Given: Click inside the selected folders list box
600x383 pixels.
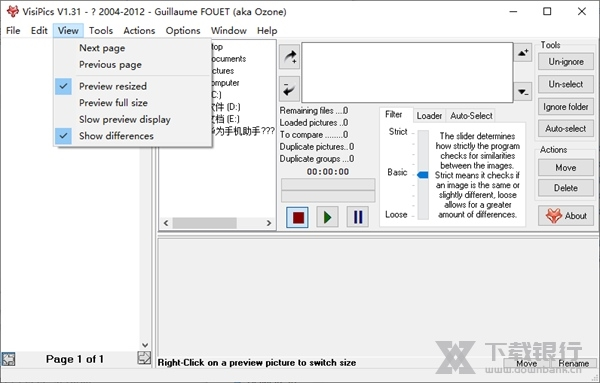Looking at the screenshot, I should [x=408, y=72].
